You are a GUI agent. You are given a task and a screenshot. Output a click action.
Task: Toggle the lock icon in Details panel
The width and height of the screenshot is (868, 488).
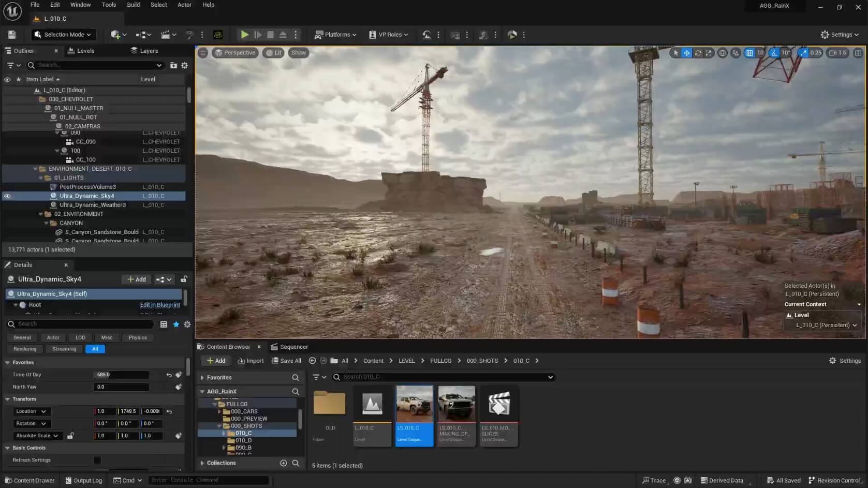point(184,279)
